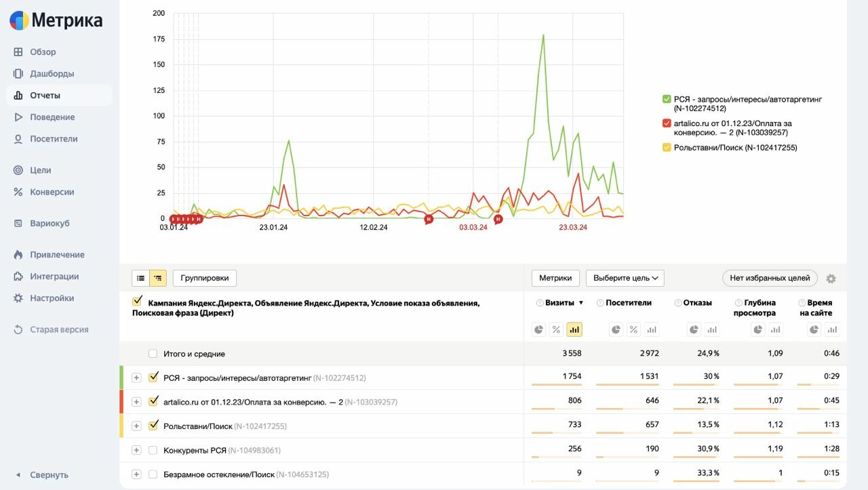
Task: Enable the Конкуренты РСЯ row checkbox
Action: [153, 450]
